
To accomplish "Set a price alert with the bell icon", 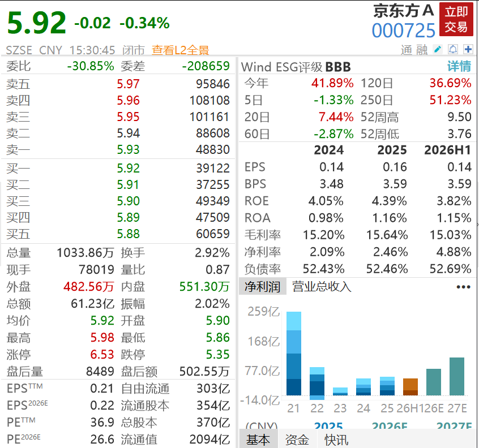I will tap(453, 49).
